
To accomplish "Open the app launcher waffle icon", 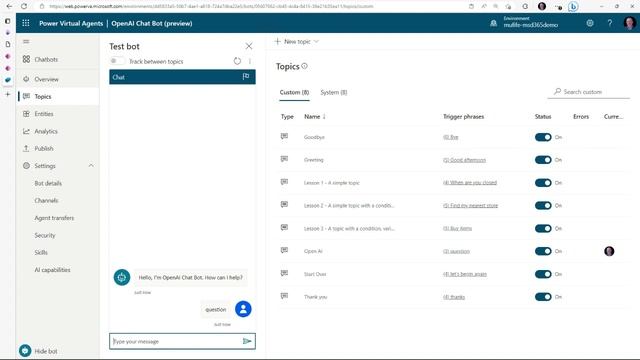I will 26,23.
